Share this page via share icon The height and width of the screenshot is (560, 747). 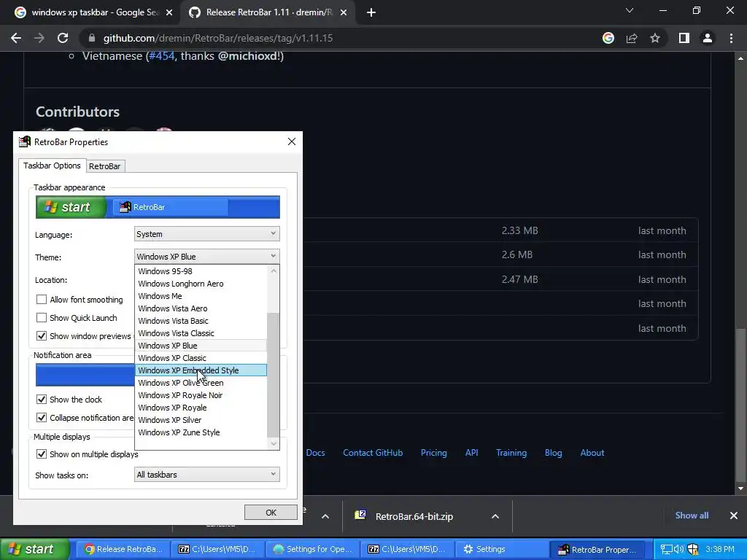click(632, 38)
